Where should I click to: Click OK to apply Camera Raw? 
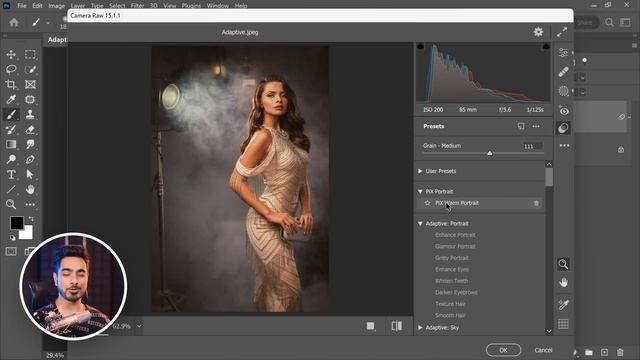[503, 350]
